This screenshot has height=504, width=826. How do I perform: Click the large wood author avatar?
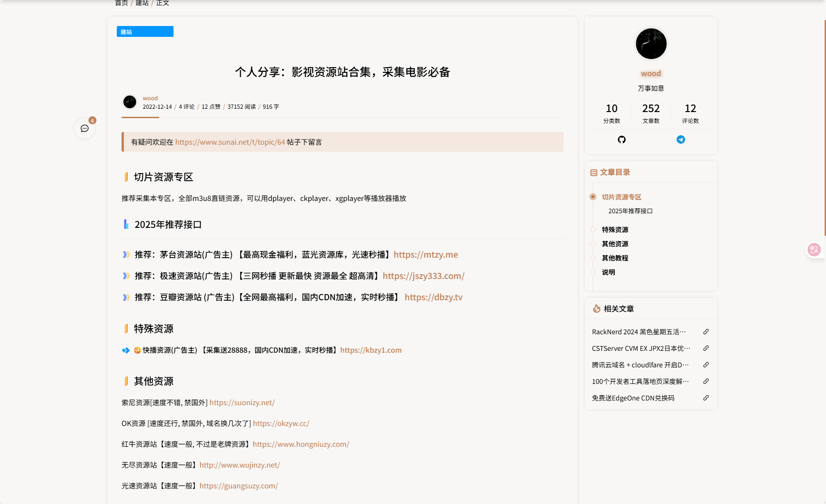click(651, 44)
